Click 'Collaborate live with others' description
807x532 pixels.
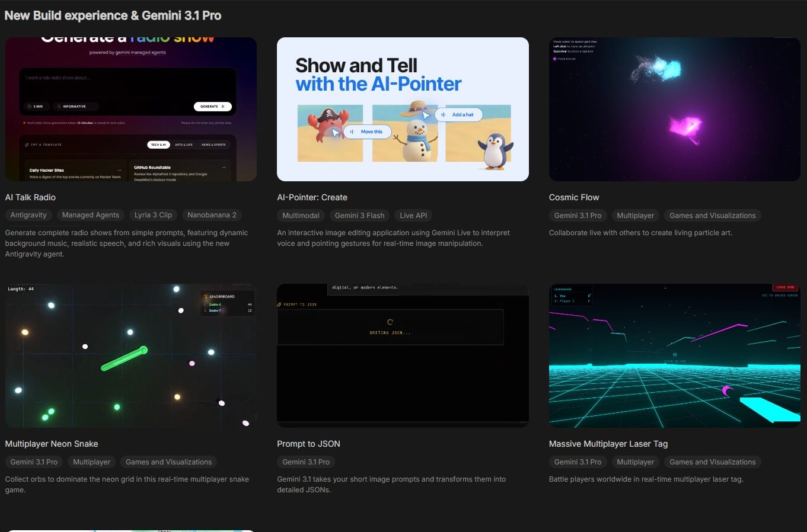pos(640,233)
